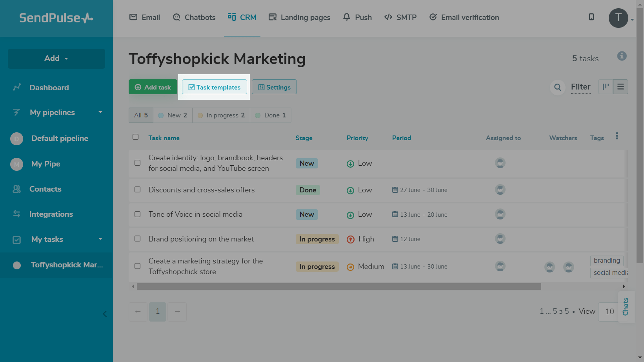Open the SMTP section
Image resolution: width=644 pixels, height=362 pixels.
tap(400, 17)
